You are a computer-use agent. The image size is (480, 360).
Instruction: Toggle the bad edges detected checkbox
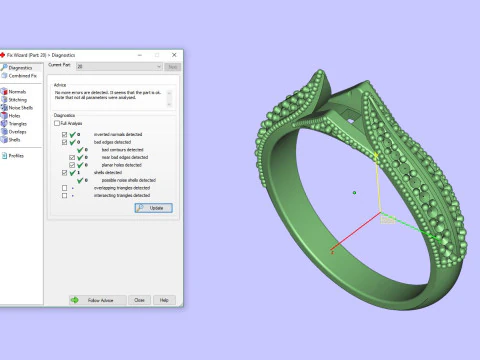click(x=64, y=142)
